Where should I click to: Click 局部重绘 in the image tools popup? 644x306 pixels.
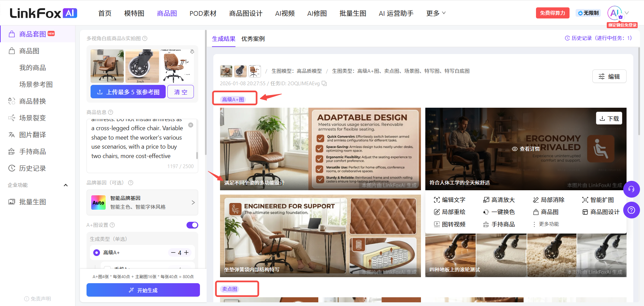(449, 212)
